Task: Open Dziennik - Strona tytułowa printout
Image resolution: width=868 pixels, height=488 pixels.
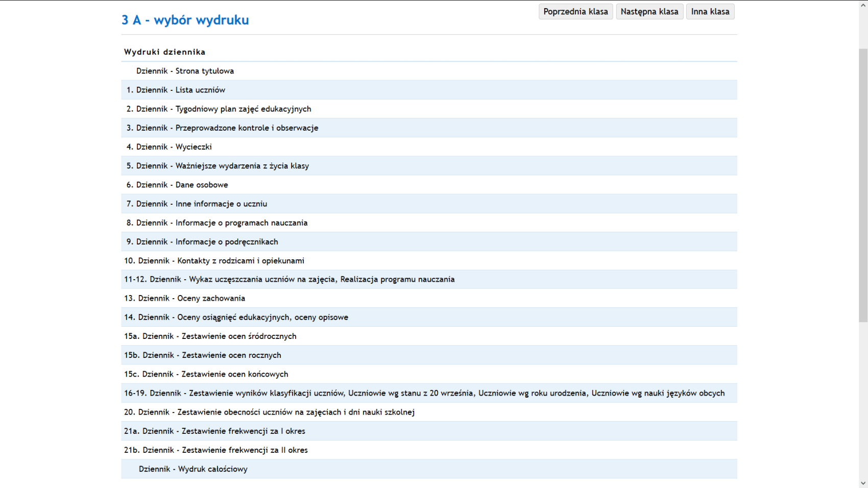Action: point(185,71)
